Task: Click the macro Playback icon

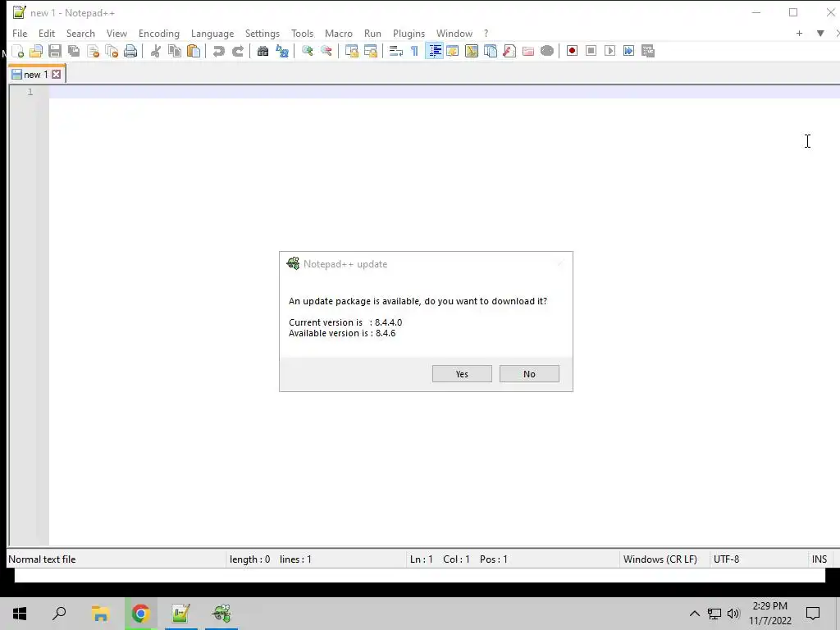Action: [x=609, y=51]
